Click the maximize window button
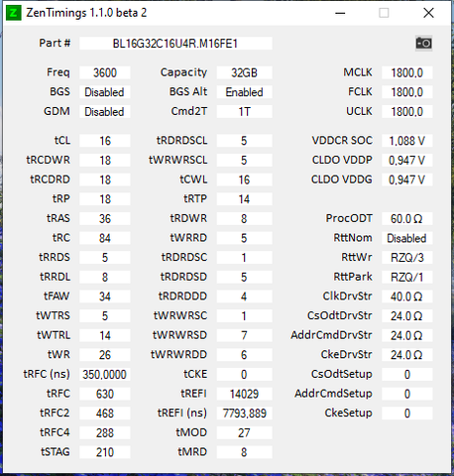Viewport: 454px width, 476px height. (x=384, y=13)
